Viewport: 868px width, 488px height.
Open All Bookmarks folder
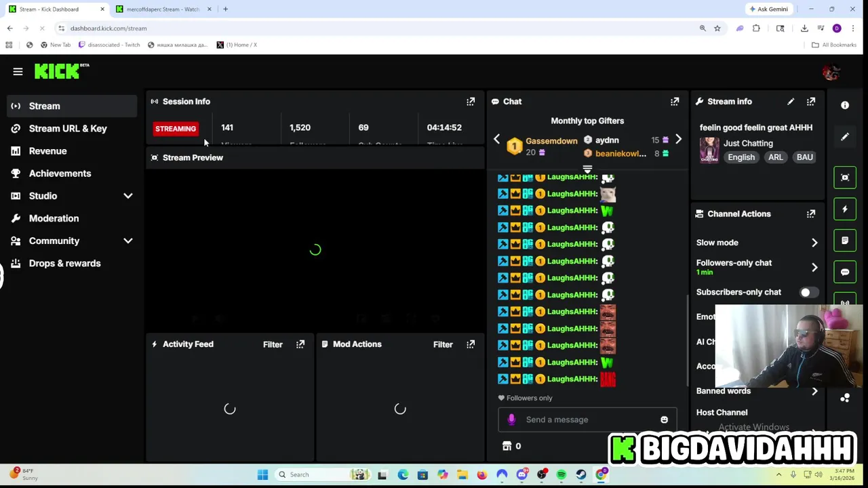click(x=834, y=45)
